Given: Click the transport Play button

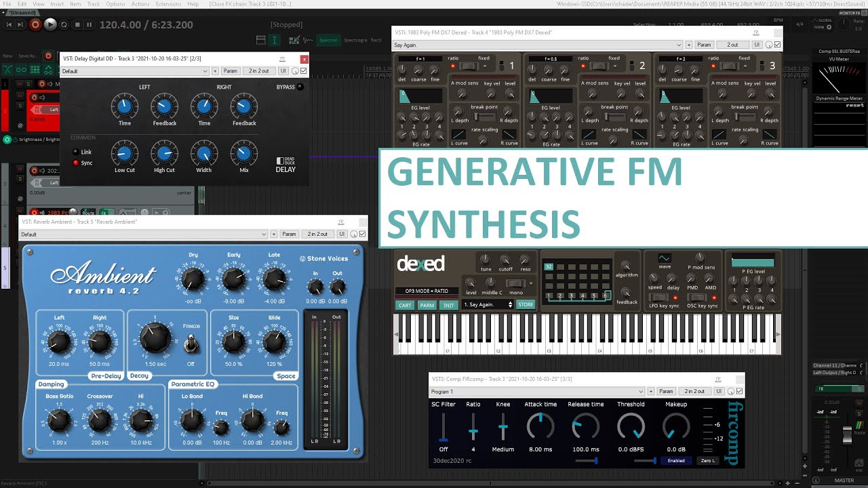Looking at the screenshot, I should pyautogui.click(x=50, y=24).
